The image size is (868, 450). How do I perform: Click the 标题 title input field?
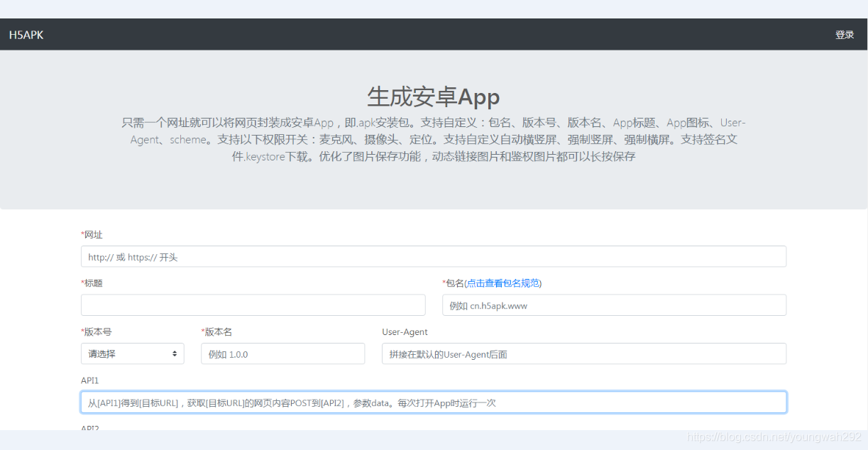(253, 305)
